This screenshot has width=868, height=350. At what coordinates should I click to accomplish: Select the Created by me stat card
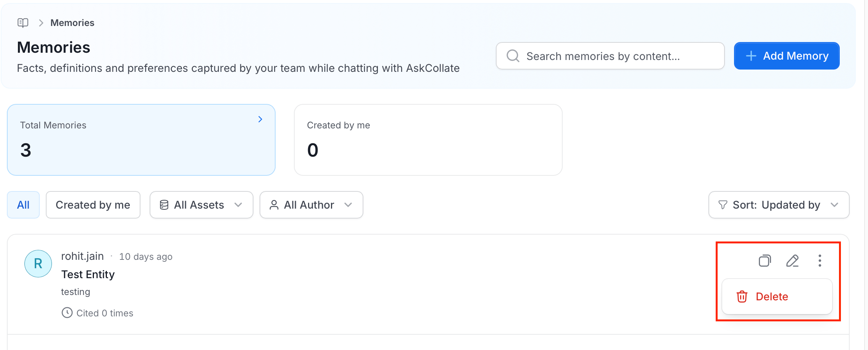[x=428, y=140]
